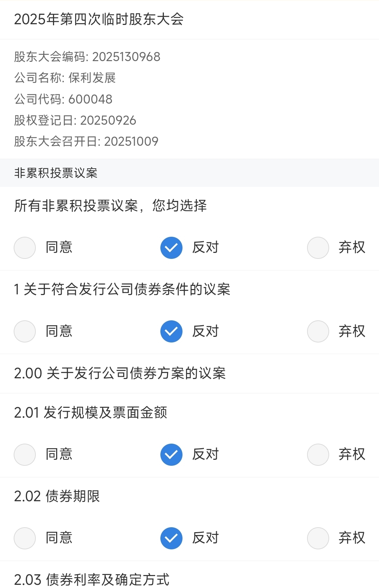Pick 反对 for 2.02 债券期限
The image size is (379, 588).
tap(171, 538)
